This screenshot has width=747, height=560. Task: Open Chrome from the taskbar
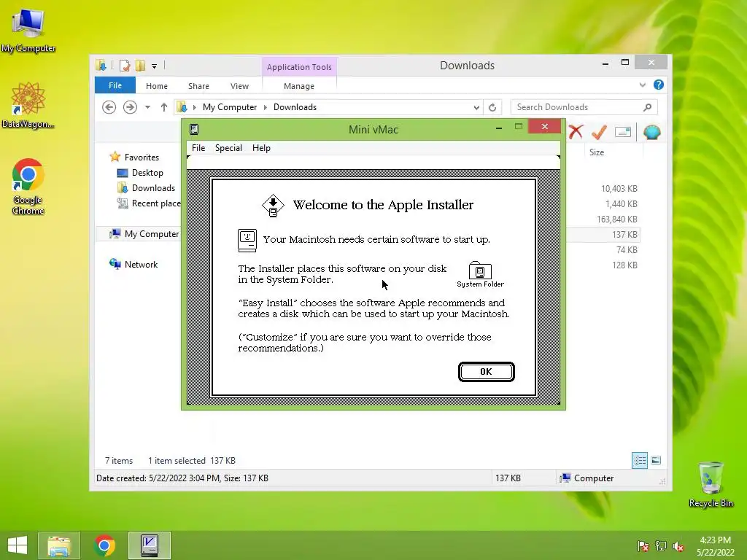click(x=105, y=545)
